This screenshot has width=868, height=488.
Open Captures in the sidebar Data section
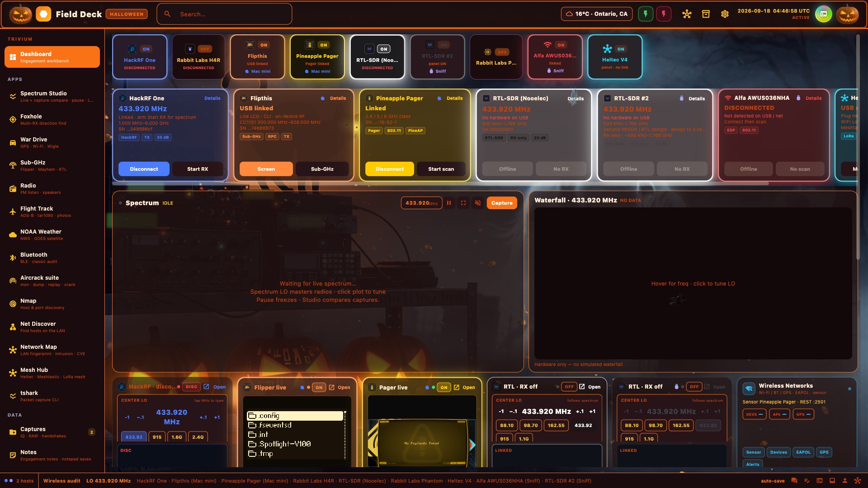click(x=52, y=432)
